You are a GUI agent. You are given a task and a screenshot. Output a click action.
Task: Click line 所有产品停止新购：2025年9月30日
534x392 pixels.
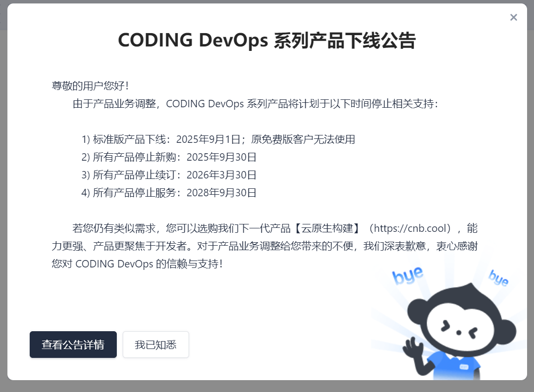pos(169,157)
